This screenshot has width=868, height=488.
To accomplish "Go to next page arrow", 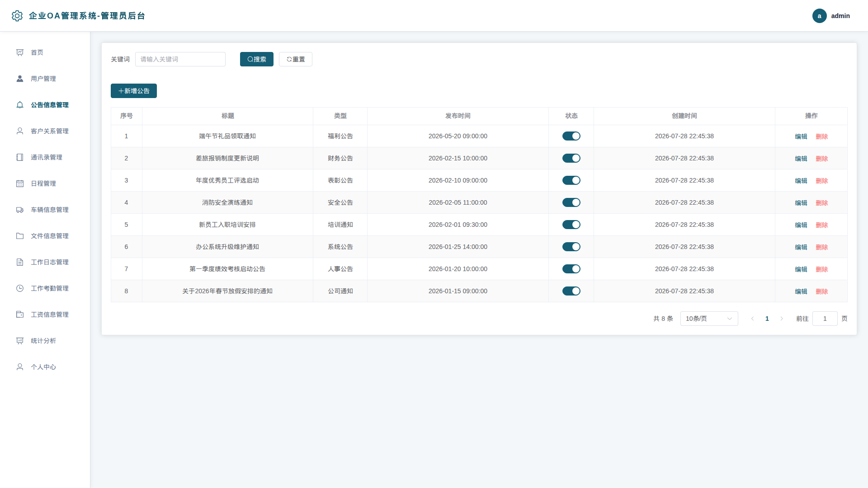I will 782,319.
